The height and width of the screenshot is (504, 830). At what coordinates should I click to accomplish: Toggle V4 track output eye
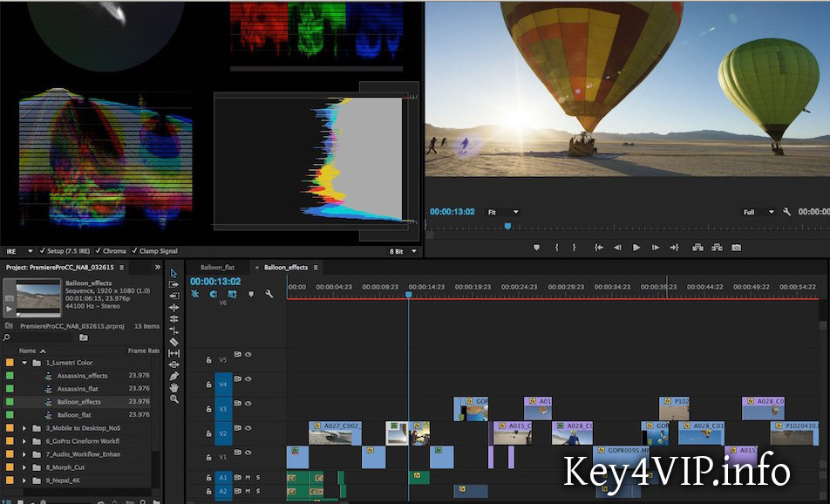click(x=248, y=379)
